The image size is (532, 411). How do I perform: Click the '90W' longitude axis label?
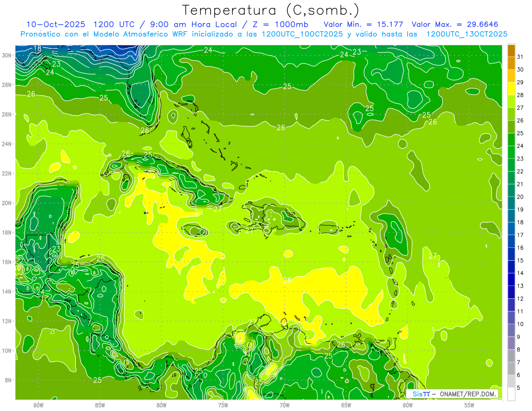point(38,405)
